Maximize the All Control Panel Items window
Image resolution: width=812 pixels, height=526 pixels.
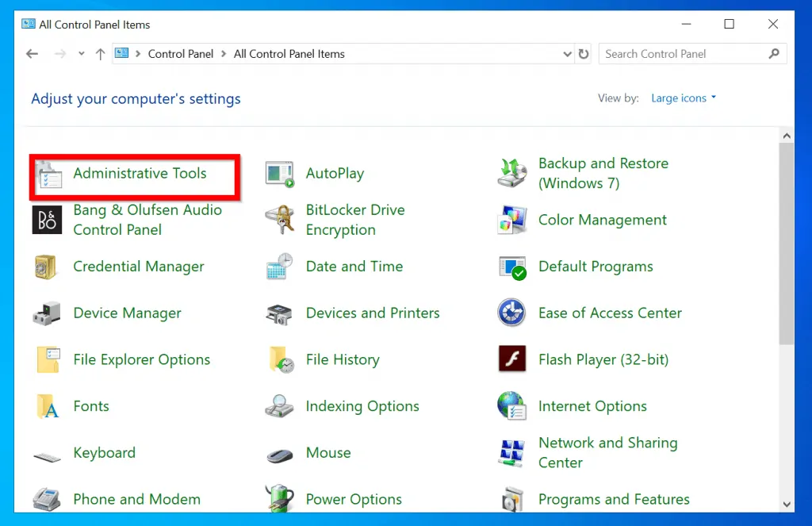(730, 24)
